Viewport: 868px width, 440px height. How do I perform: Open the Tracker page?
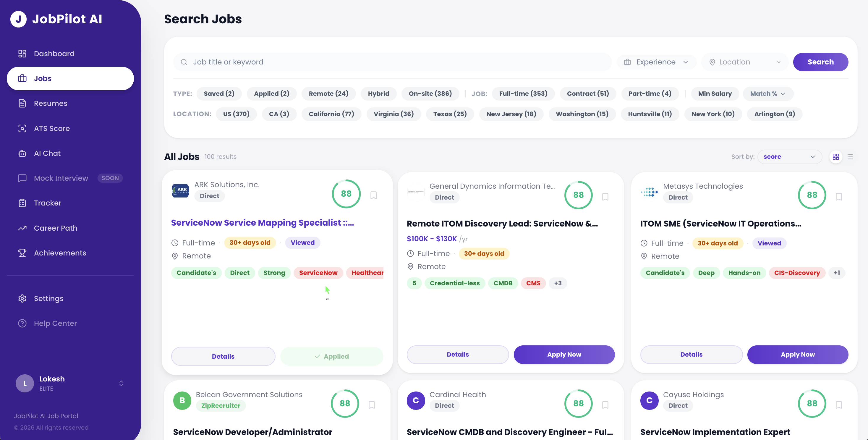pos(70,203)
